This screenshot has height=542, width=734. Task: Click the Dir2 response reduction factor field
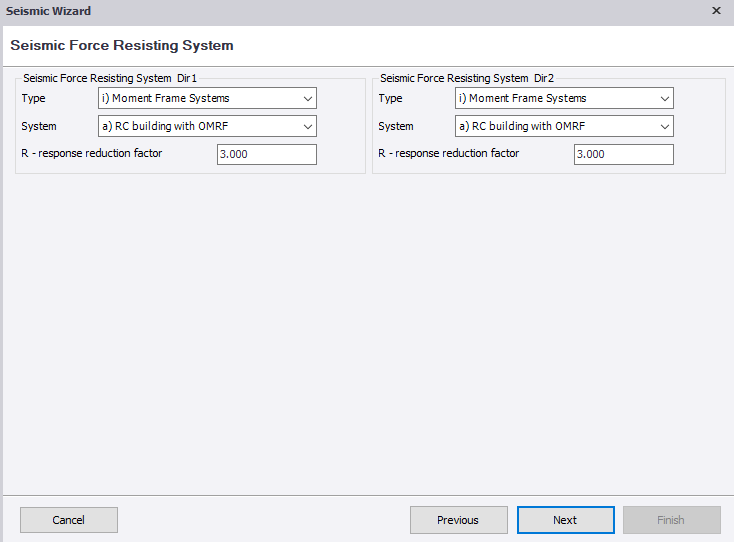(x=624, y=154)
